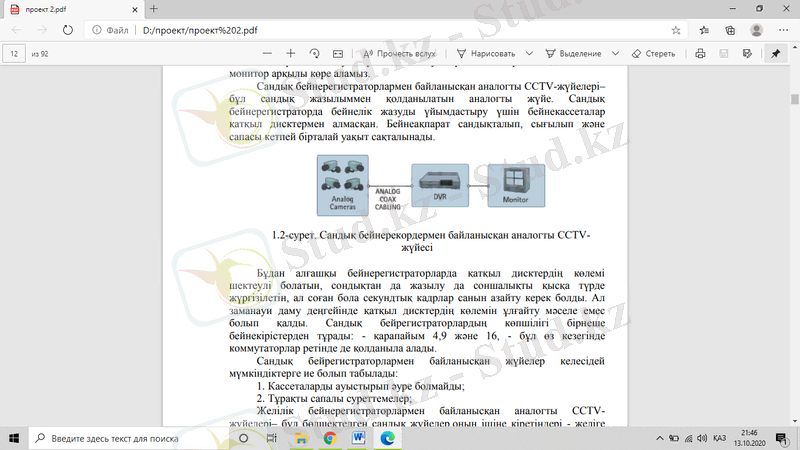This screenshot has width=800, height=450.
Task: Open the favorites list
Action: click(704, 30)
